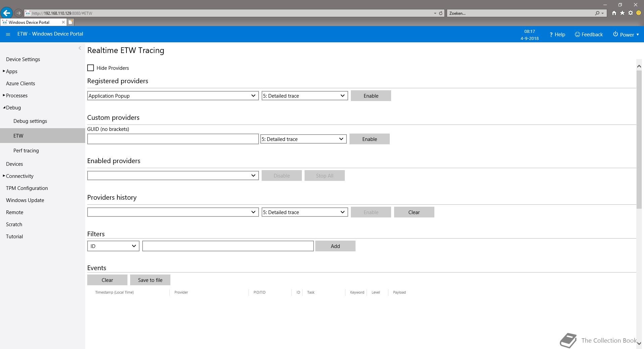Open Help in the portal header

tap(557, 35)
